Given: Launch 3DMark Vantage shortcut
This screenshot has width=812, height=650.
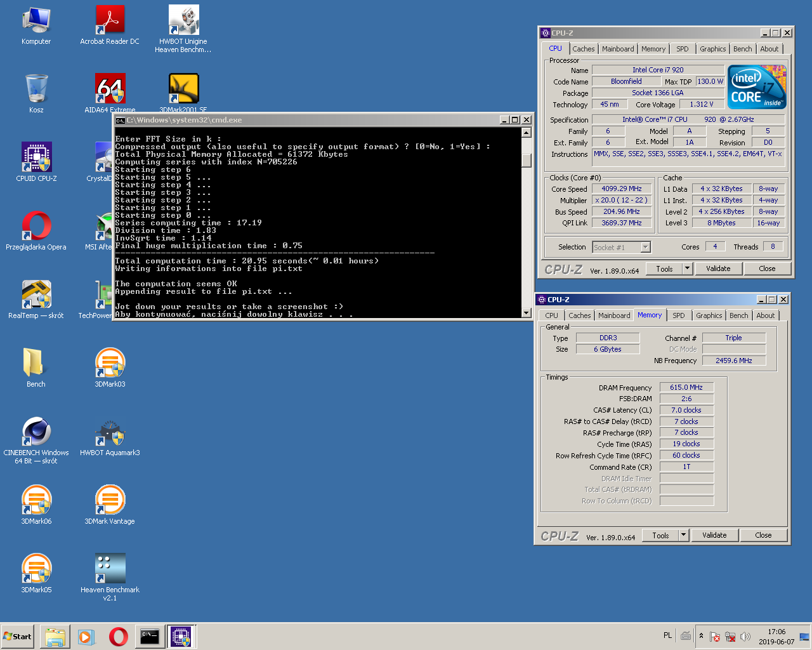Looking at the screenshot, I should (x=110, y=505).
